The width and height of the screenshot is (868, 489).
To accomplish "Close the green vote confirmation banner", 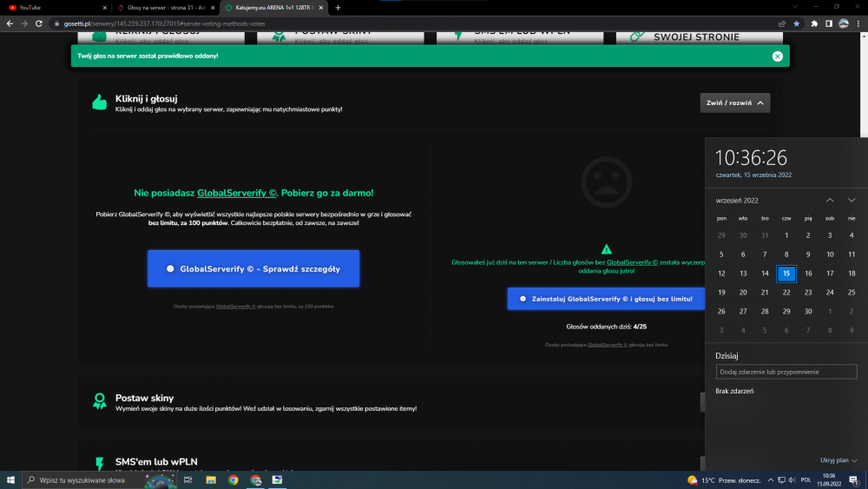I will tap(777, 56).
